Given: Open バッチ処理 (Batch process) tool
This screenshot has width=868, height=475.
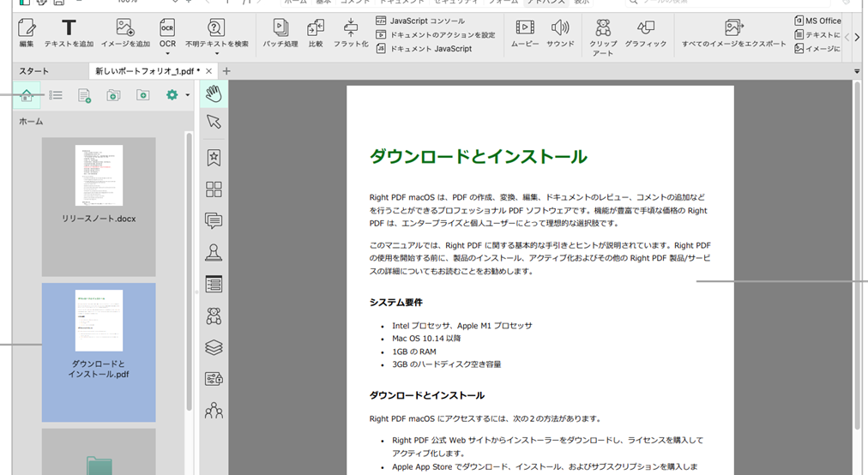Looking at the screenshot, I should 280,33.
